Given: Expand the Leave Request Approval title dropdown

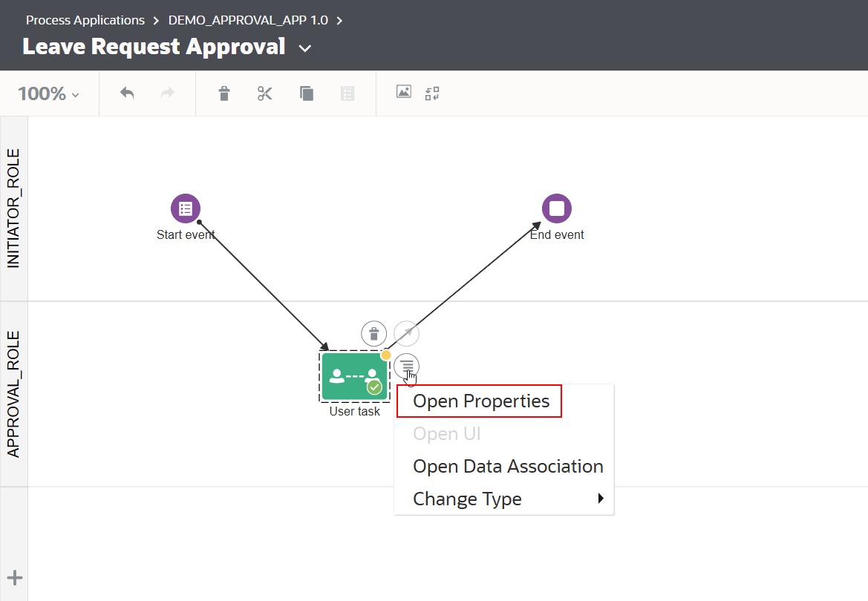Looking at the screenshot, I should 304,49.
